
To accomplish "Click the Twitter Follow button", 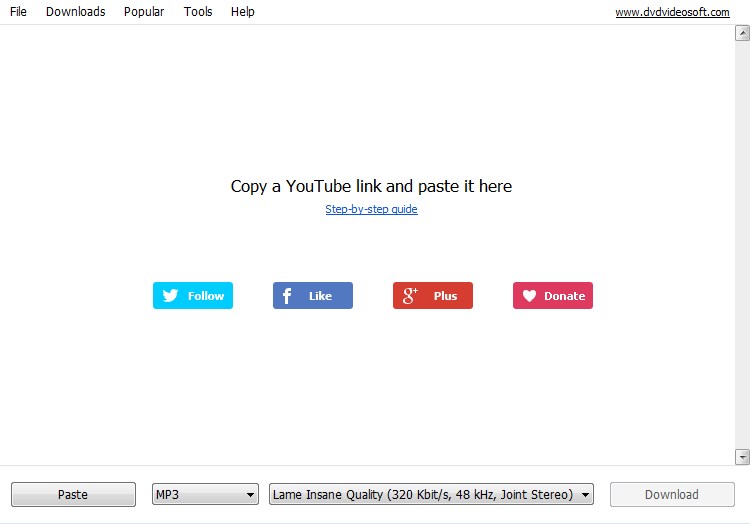I will tap(193, 295).
